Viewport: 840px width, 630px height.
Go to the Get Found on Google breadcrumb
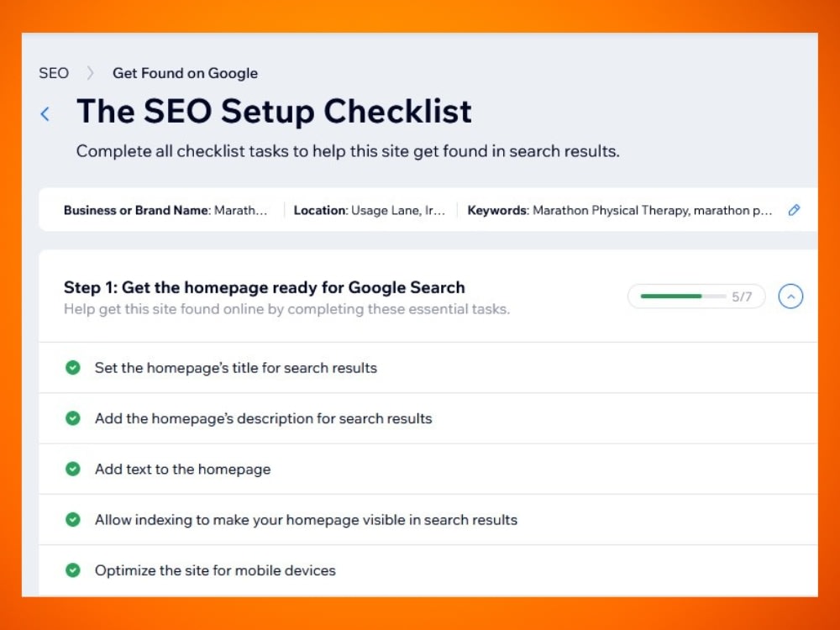(x=185, y=73)
